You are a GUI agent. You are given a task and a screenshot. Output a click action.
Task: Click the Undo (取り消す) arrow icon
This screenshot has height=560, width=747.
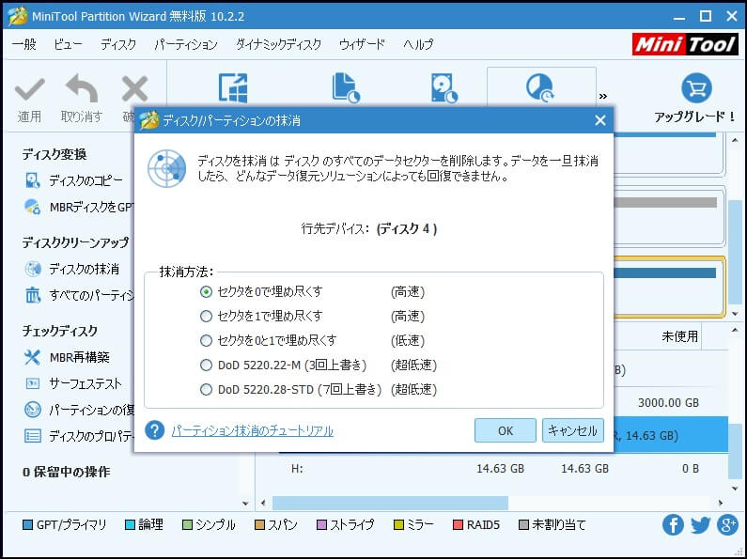click(x=82, y=88)
